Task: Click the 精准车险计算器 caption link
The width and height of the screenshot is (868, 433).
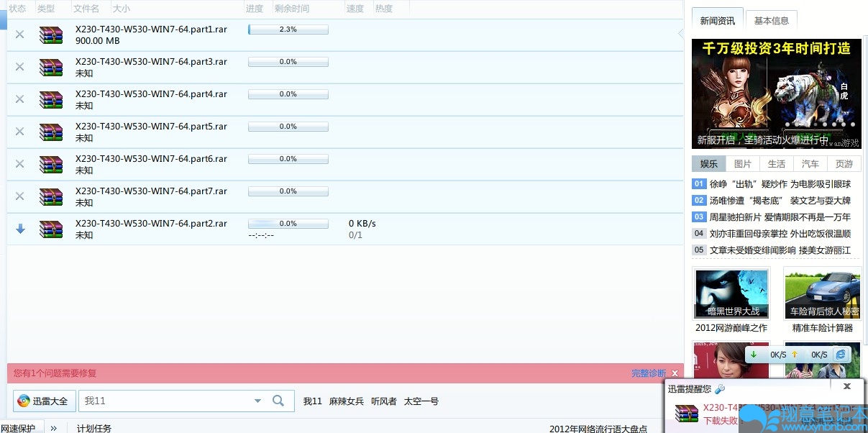Action: click(823, 328)
